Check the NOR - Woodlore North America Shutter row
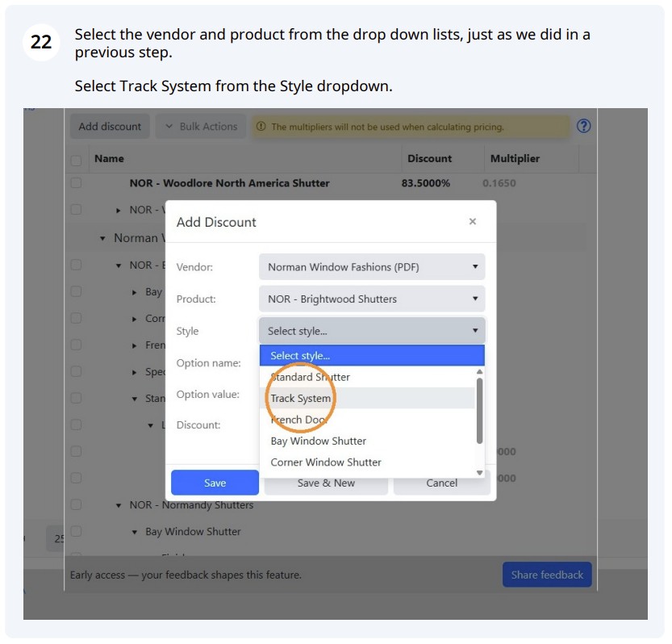The image size is (672, 644). [x=76, y=183]
